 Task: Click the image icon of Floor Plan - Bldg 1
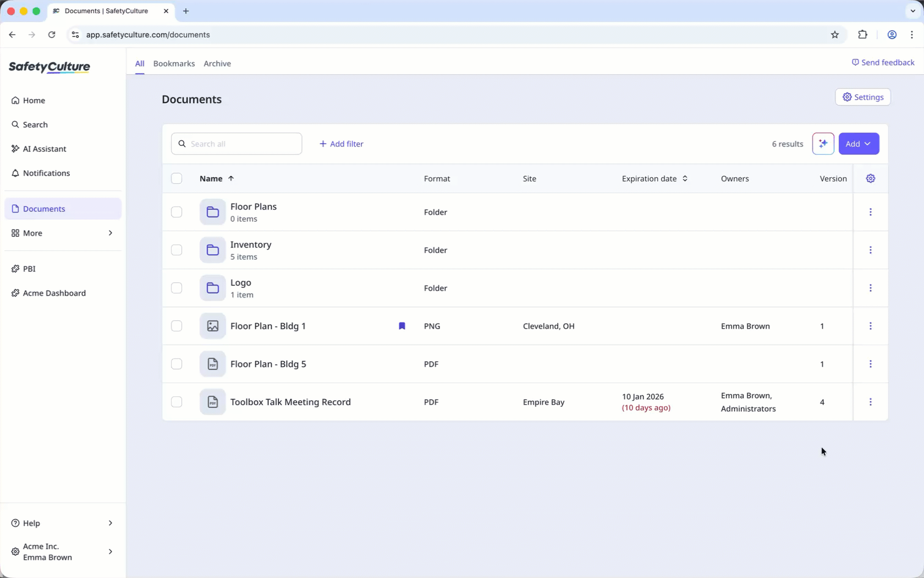pos(212,326)
